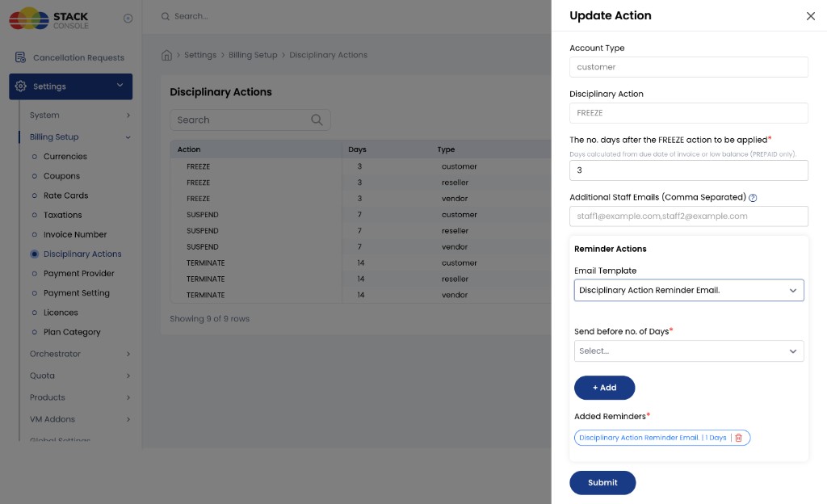This screenshot has height=504, width=827.
Task: Select the SUSPEND reseller row
Action: tap(361, 231)
